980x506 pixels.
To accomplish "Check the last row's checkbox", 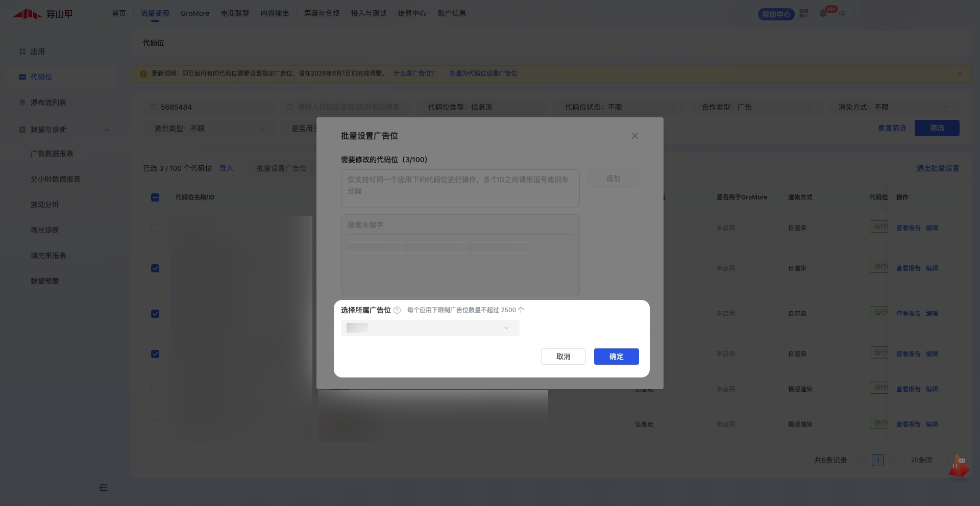I will coord(155,424).
